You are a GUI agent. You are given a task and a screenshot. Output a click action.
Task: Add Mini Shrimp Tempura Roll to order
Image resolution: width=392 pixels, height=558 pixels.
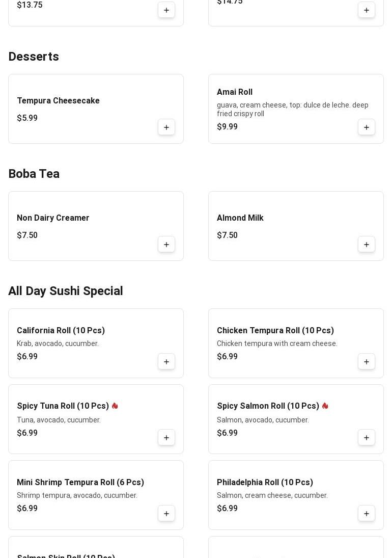(166, 514)
